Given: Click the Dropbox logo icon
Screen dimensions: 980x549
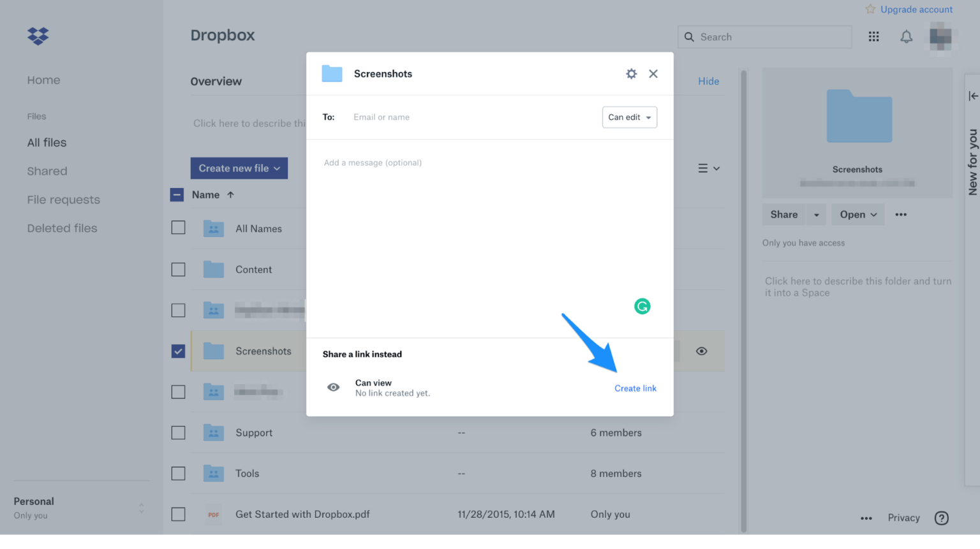Looking at the screenshot, I should 38,36.
